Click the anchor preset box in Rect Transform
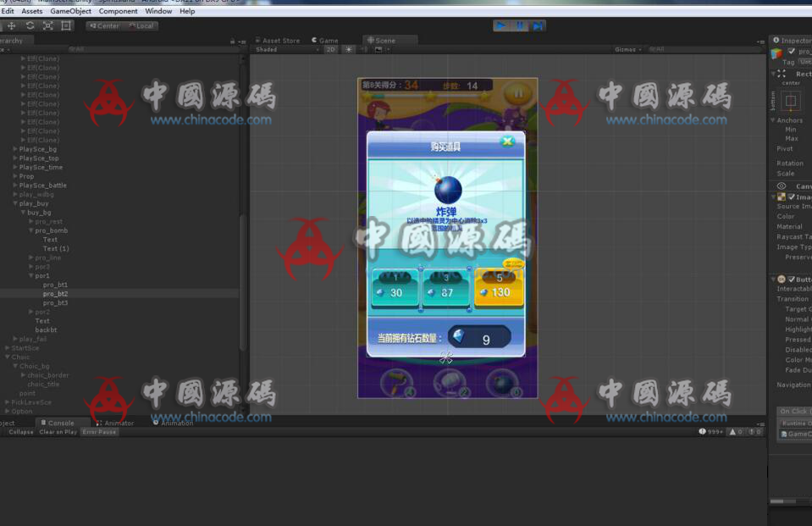This screenshot has width=812, height=526. point(791,102)
